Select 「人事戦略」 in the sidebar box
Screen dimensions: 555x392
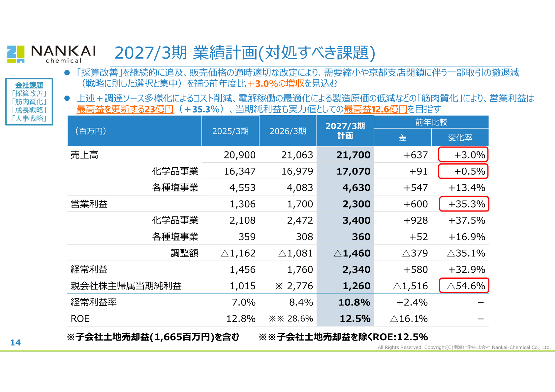(29, 118)
